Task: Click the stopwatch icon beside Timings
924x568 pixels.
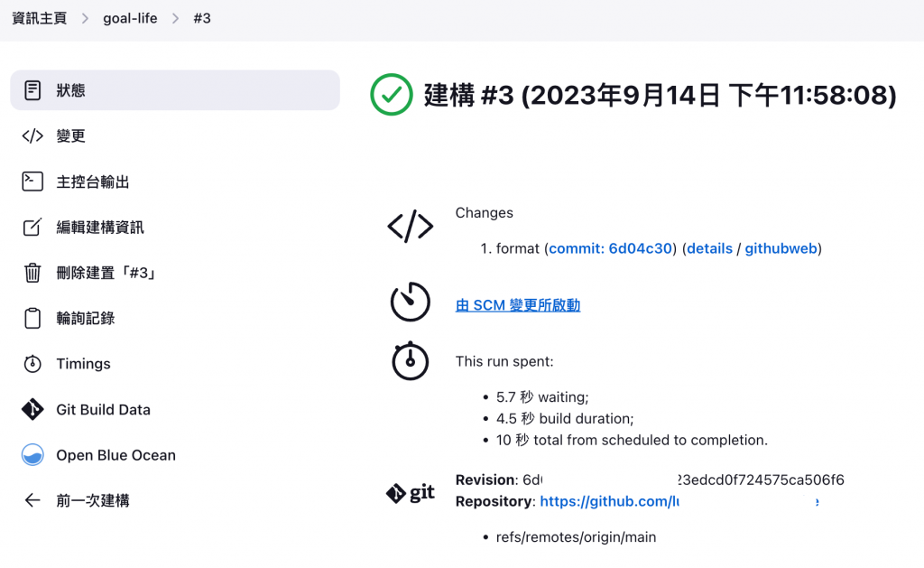Action: 32,364
